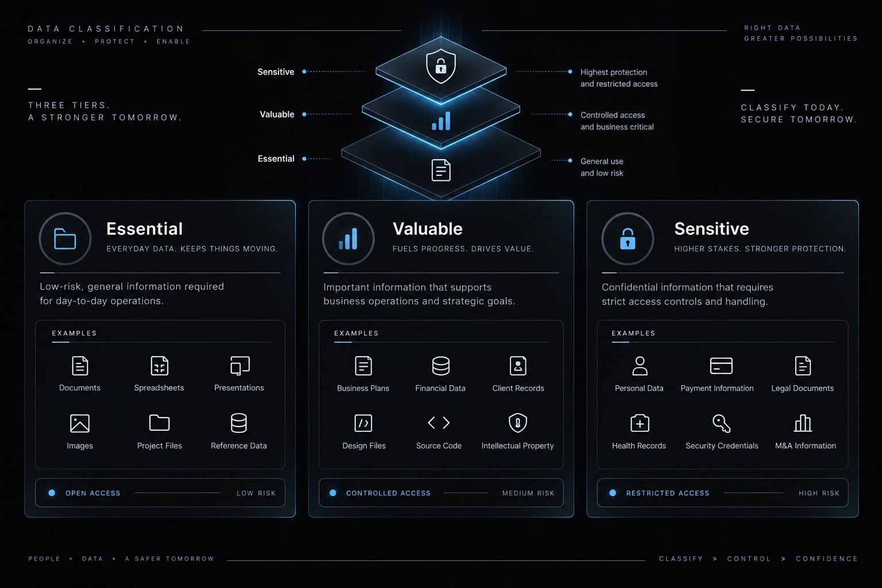Click the 'Essential' tier label beside the stack
Viewport: 882px width, 588px height.
[x=276, y=158]
